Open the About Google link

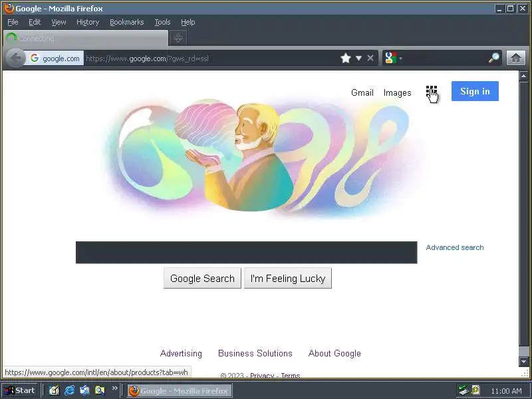pyautogui.click(x=334, y=354)
